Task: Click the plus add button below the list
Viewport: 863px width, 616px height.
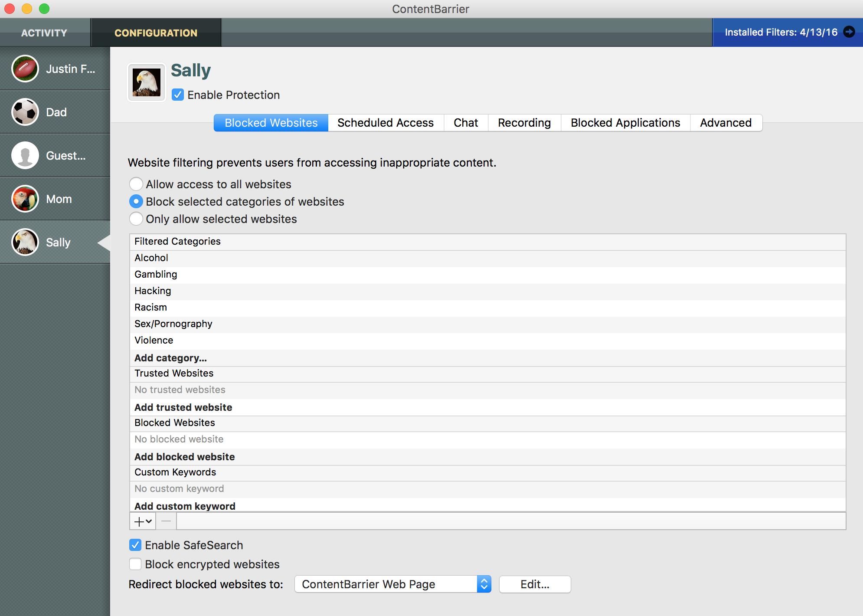Action: pos(143,521)
